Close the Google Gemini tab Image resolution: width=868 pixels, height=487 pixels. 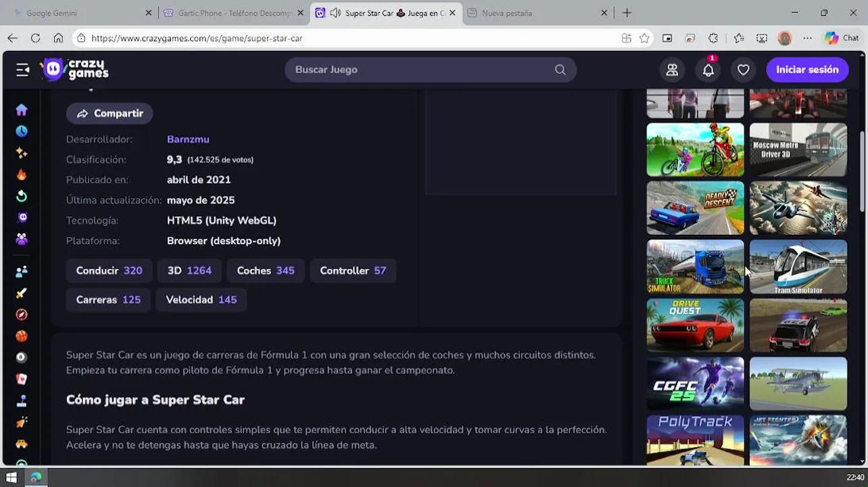click(x=149, y=13)
